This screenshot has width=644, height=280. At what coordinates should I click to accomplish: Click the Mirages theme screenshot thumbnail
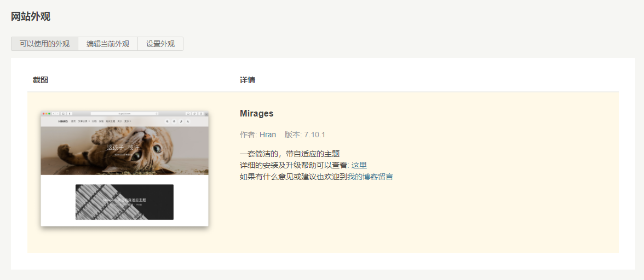(x=124, y=168)
